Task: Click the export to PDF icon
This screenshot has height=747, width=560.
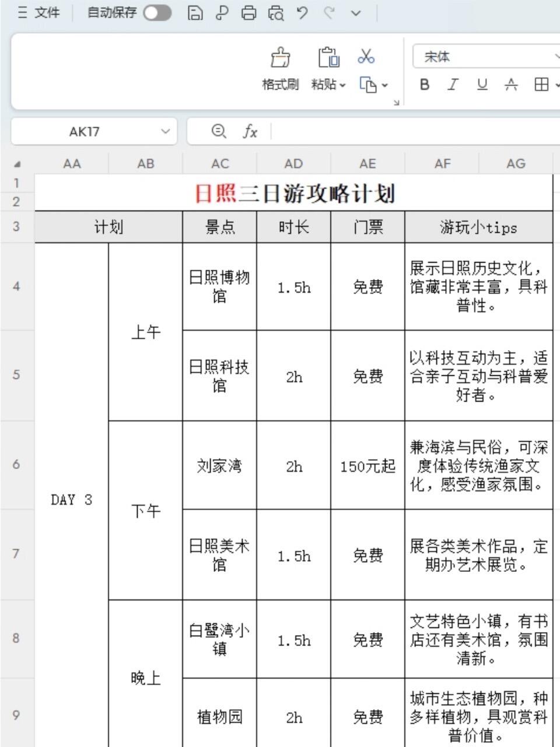Action: [x=222, y=12]
